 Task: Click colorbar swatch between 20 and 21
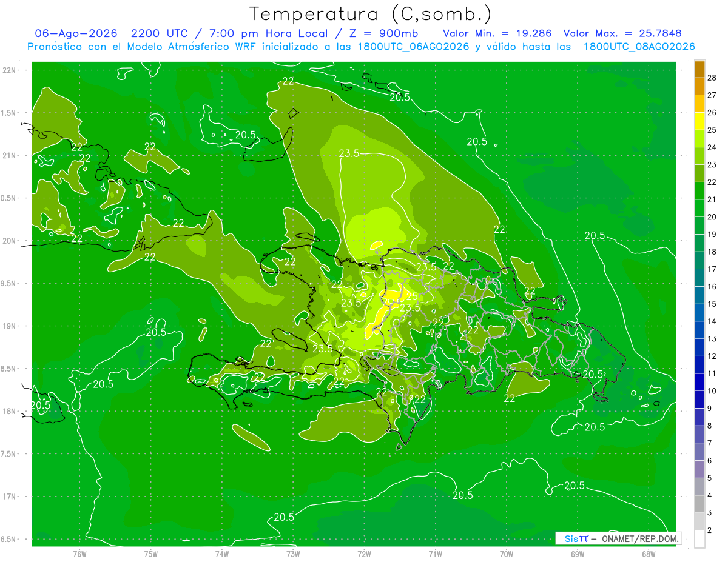[699, 208]
